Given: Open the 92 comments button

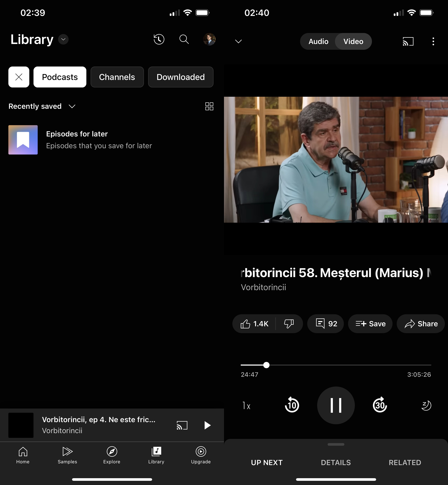Looking at the screenshot, I should click(x=326, y=324).
